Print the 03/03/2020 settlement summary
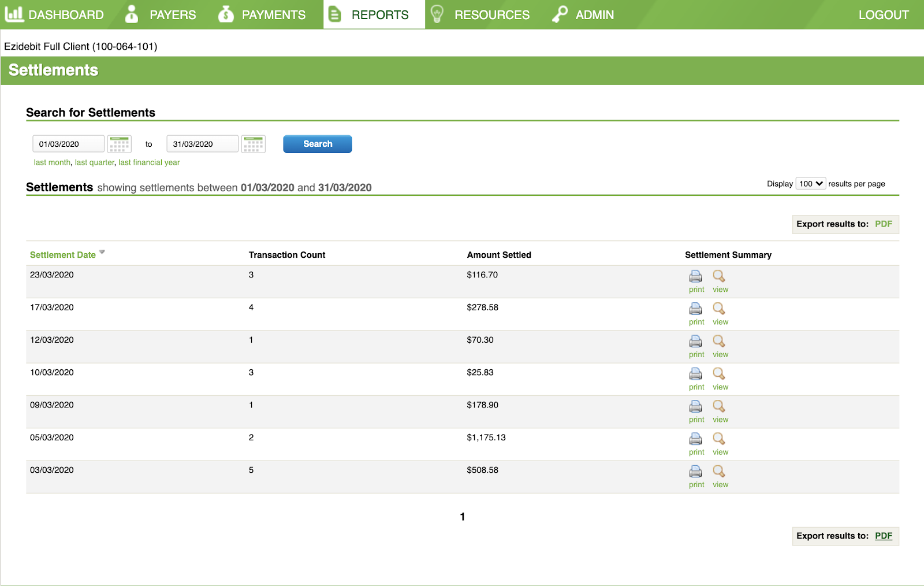The width and height of the screenshot is (924, 586). 696,472
